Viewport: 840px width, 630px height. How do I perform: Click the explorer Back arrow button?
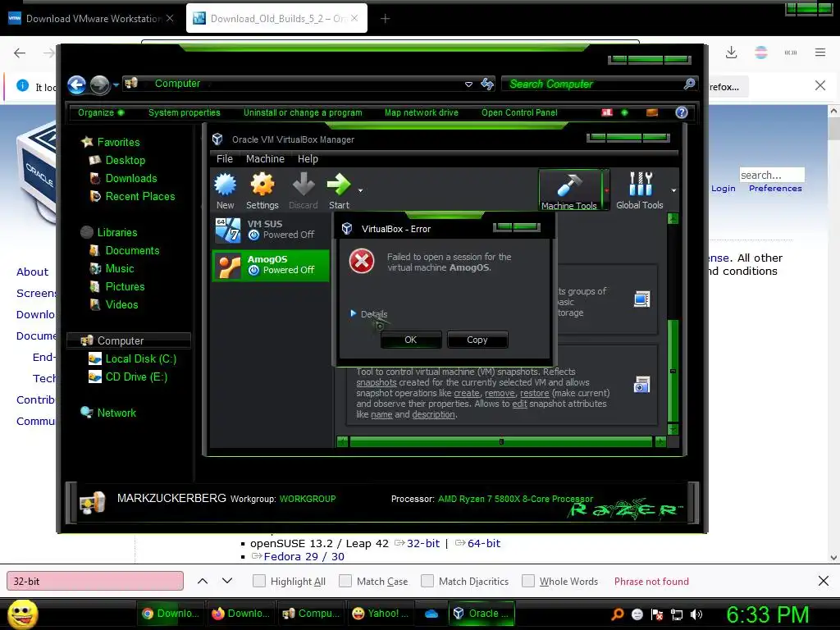[x=76, y=84]
